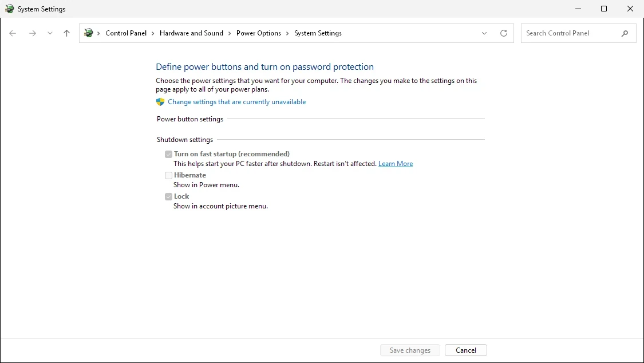
Task: Click 'Show in account picture menu.' text
Action: (x=220, y=206)
